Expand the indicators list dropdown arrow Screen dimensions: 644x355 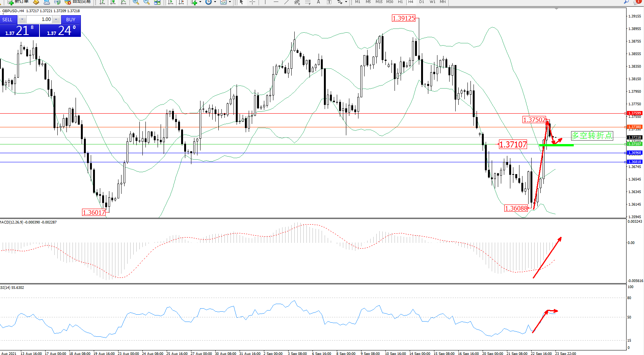(200, 2)
